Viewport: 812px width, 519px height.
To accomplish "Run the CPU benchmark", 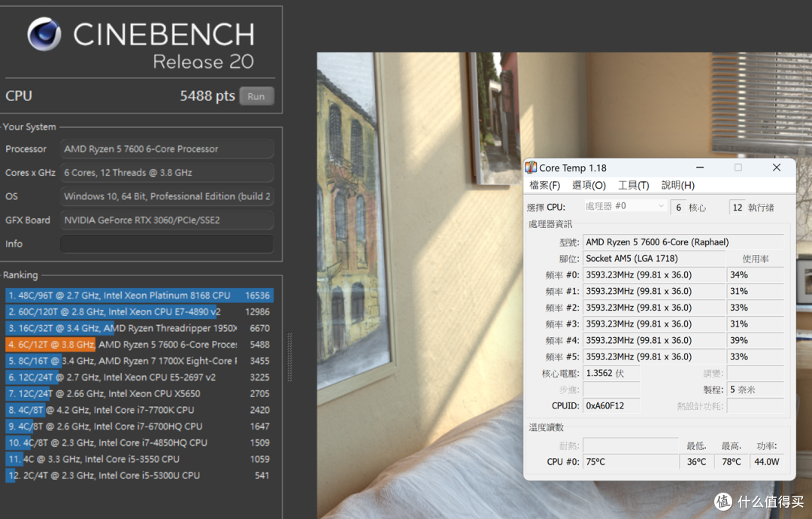I will point(256,96).
